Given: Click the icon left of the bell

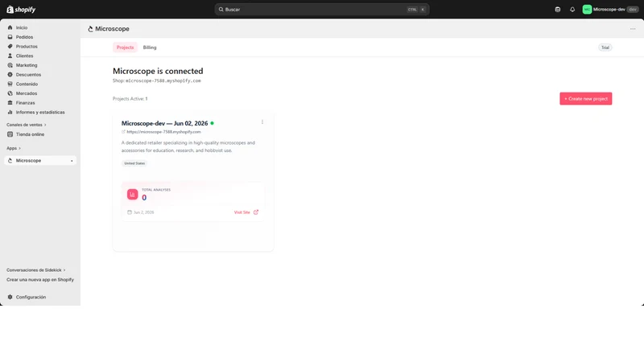Looking at the screenshot, I should tap(557, 10).
